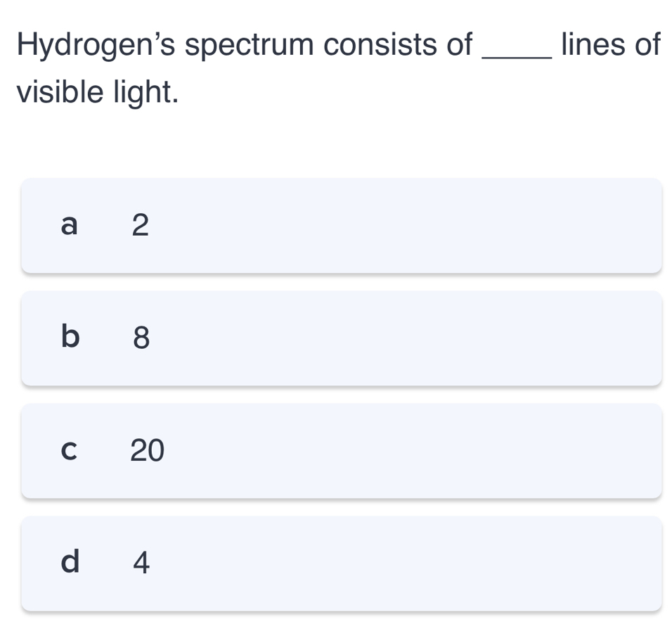Click the letter label a

pyautogui.click(x=69, y=225)
